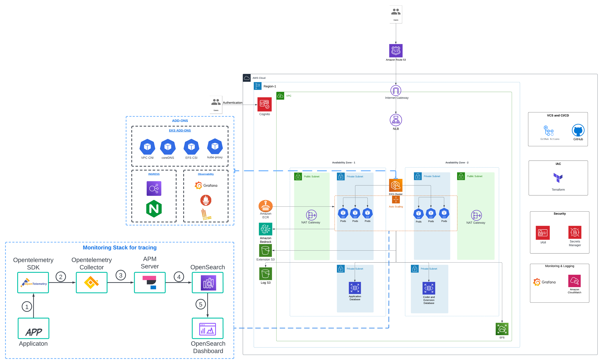Select 'Monitoring Stack for tracing' title
This screenshot has width=613, height=364.
click(x=120, y=248)
